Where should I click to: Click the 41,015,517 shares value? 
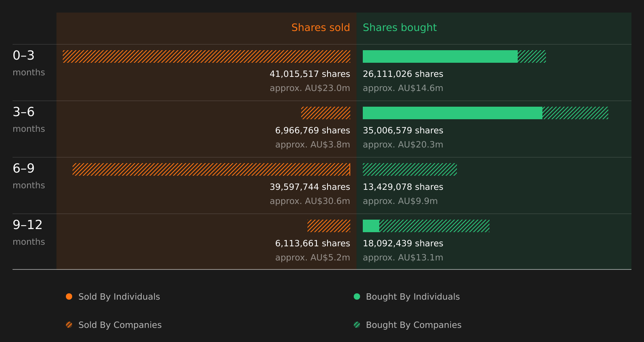coord(310,74)
